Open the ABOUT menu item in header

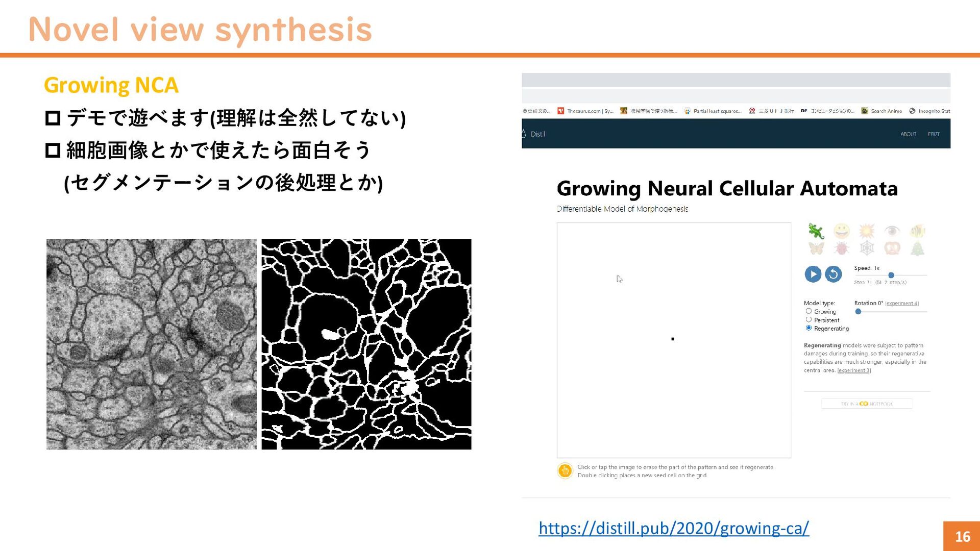[908, 134]
